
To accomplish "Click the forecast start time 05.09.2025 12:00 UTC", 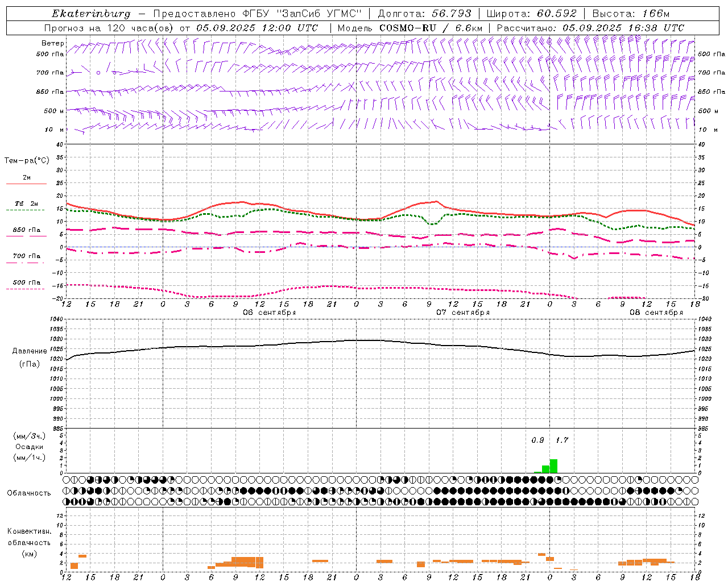I will click(x=257, y=28).
